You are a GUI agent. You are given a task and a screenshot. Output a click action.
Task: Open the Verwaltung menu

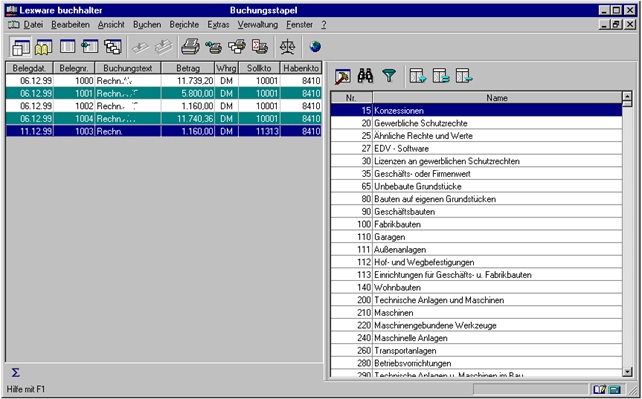point(258,25)
